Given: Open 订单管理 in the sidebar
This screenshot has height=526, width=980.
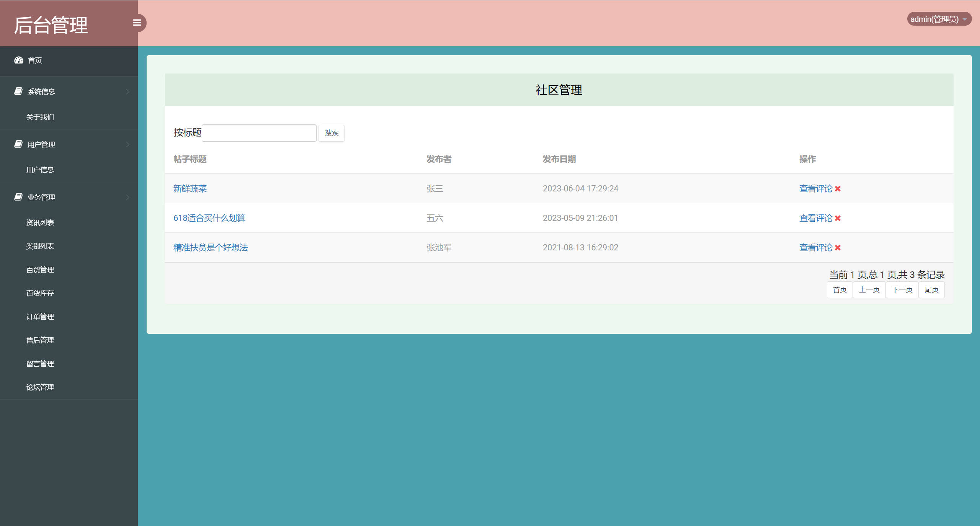Looking at the screenshot, I should click(40, 317).
